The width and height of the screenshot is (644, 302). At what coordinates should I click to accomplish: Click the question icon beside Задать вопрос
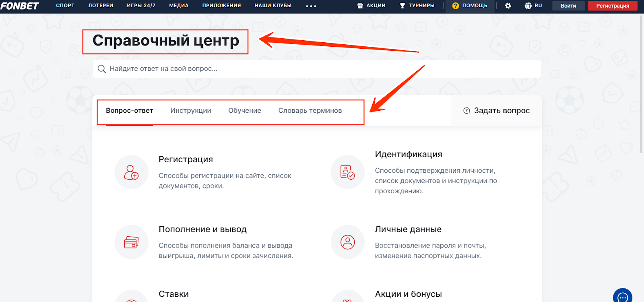466,111
